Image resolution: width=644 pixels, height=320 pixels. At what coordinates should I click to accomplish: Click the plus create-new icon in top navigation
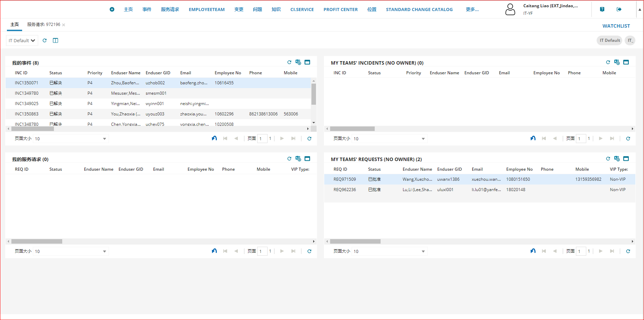coord(112,9)
